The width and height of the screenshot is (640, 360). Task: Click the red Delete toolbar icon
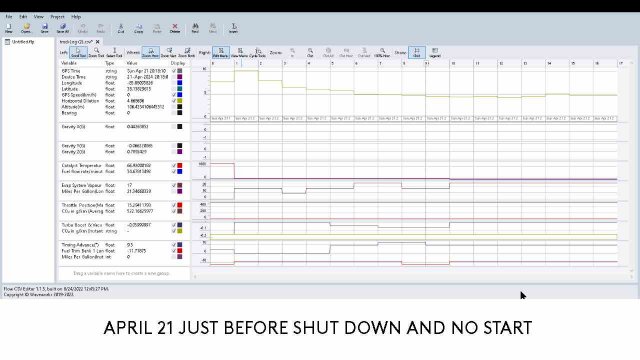[x=175, y=28]
